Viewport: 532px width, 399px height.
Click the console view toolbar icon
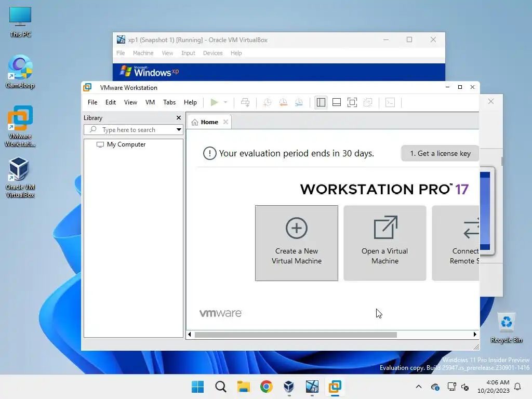[x=390, y=102]
